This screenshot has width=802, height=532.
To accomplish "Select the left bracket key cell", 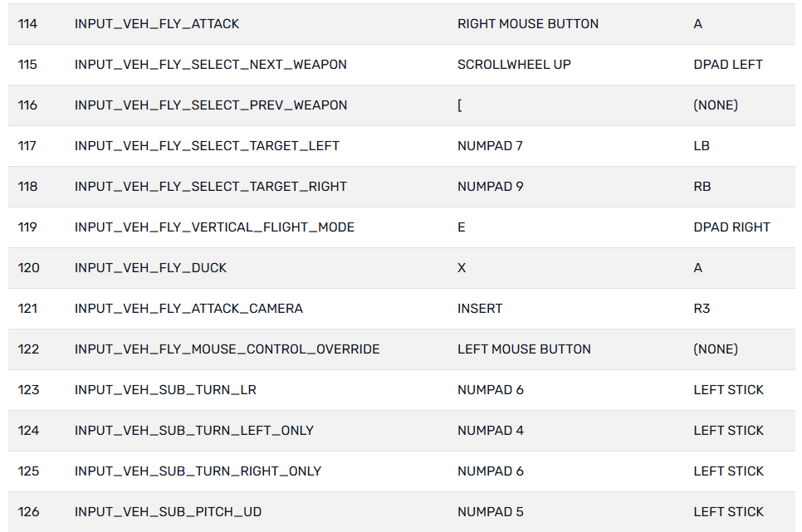I will [x=460, y=105].
